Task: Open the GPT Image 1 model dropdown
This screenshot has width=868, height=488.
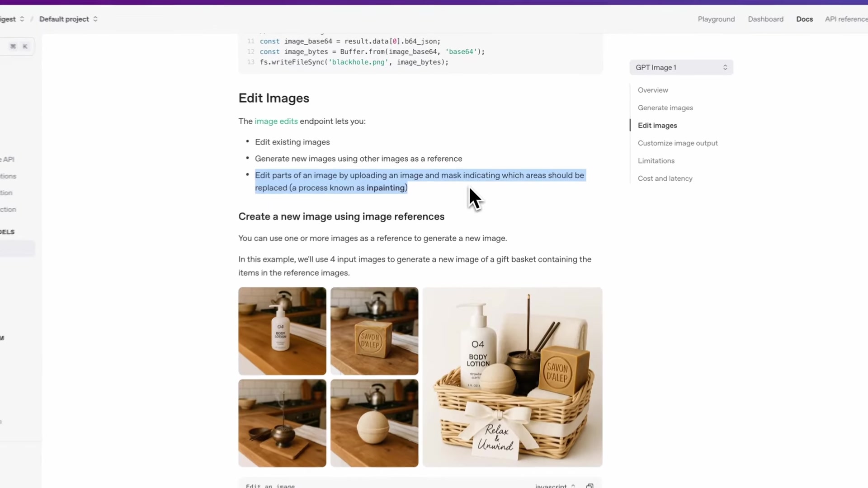Action: [681, 67]
